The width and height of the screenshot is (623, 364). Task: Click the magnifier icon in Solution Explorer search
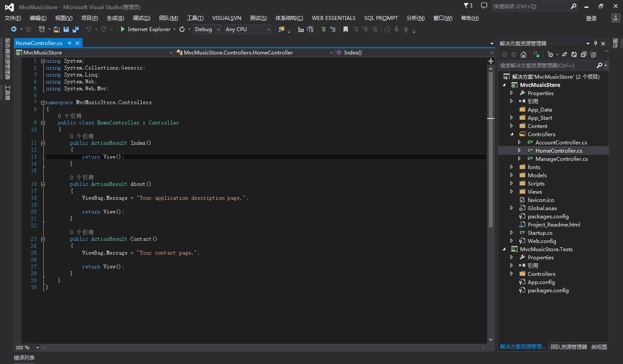point(599,65)
